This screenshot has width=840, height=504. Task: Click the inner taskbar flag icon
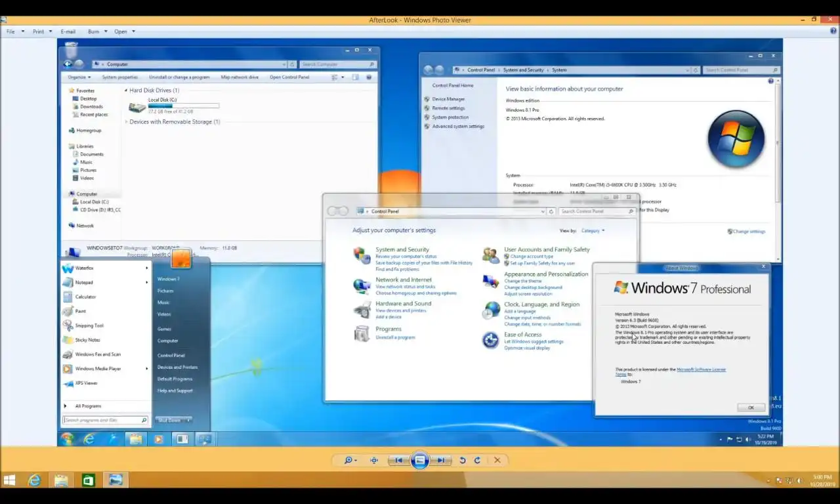[730, 439]
